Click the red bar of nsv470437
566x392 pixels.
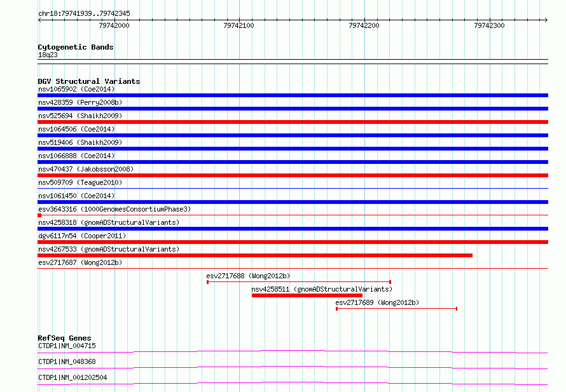[293, 175]
